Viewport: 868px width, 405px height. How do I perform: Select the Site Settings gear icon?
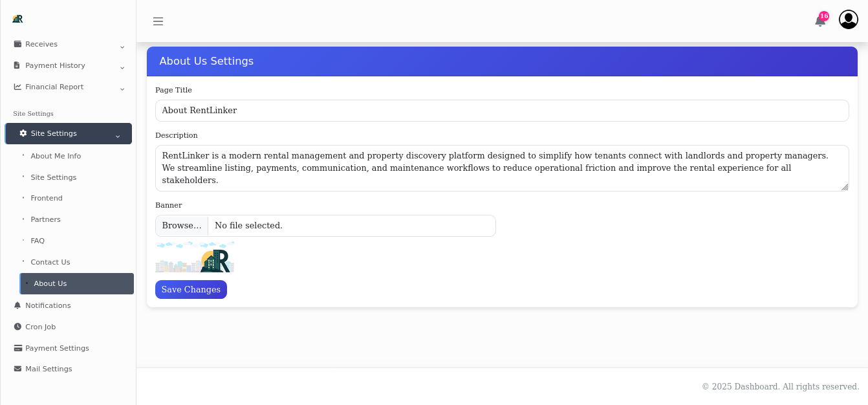pos(23,133)
